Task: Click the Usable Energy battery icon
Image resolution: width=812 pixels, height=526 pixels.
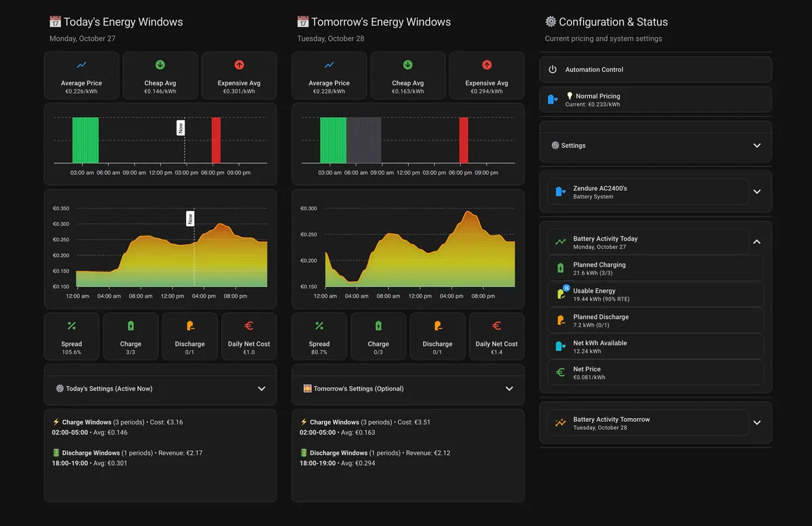Action: 561,292
